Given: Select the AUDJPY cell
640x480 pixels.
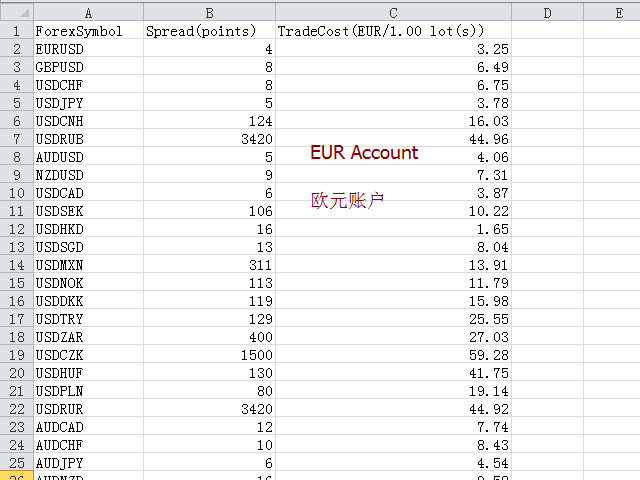Looking at the screenshot, I should (x=89, y=463).
